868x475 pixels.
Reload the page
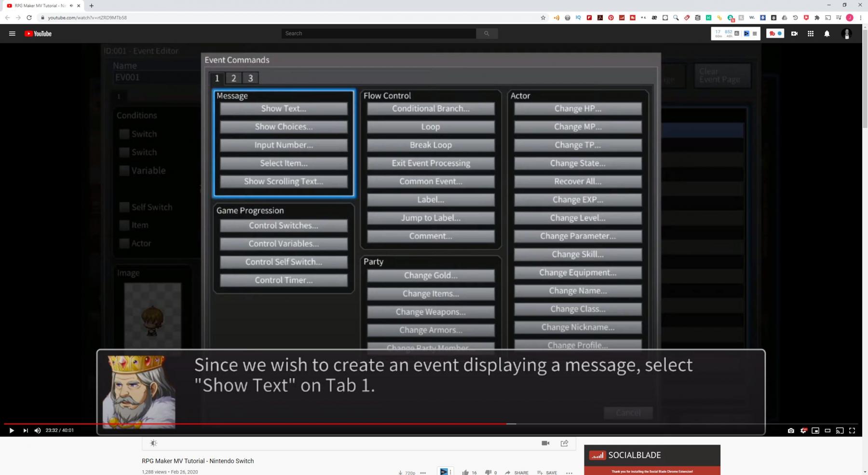[x=29, y=17]
